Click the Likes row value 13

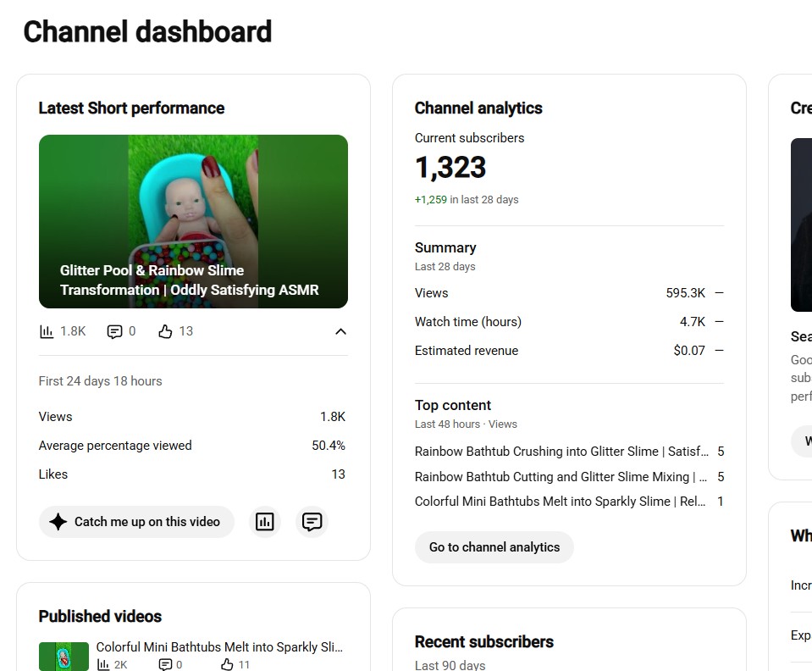click(x=338, y=474)
